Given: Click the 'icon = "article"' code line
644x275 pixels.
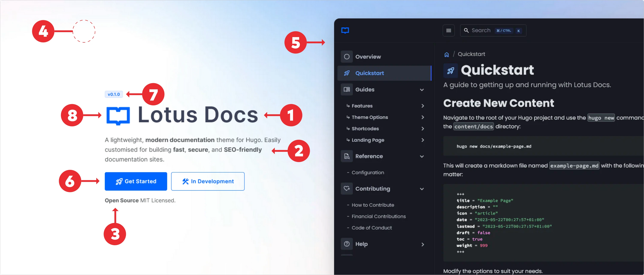Looking at the screenshot, I should point(477,213).
